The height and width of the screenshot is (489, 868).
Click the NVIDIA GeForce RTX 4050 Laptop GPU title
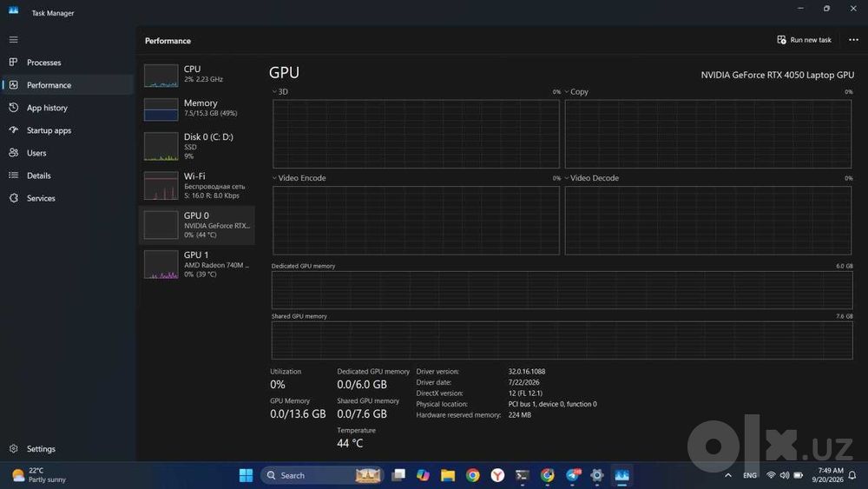777,75
